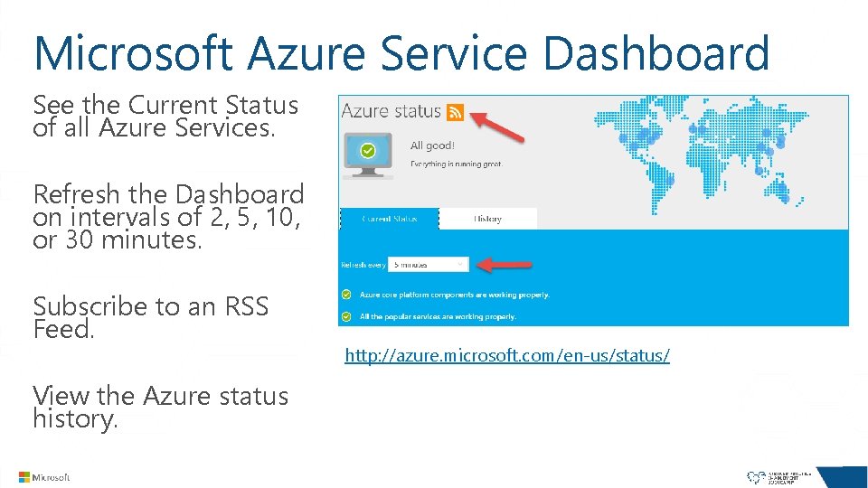Click the chevron arrow of the 5 minutes dropdown
The image size is (868, 488).
(461, 265)
